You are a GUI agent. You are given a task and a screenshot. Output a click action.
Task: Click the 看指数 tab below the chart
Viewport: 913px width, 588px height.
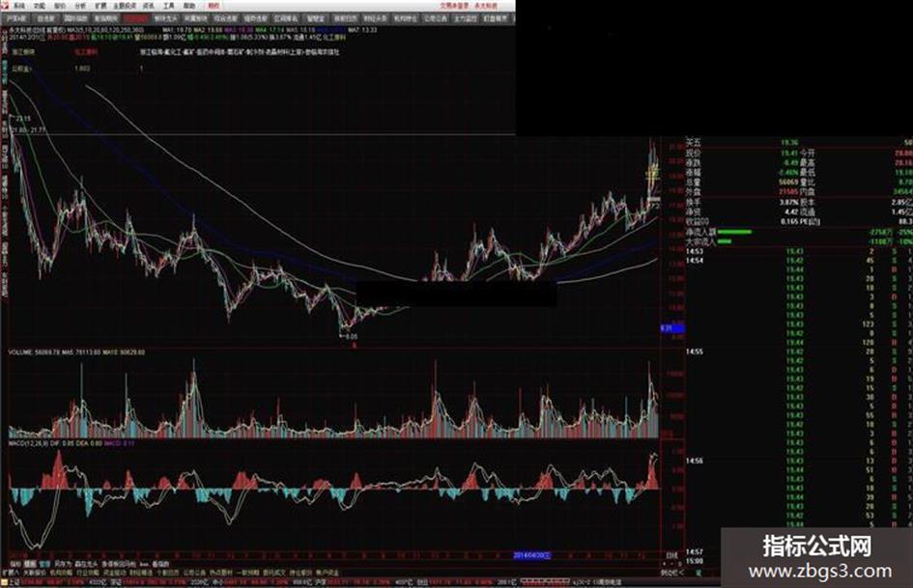pos(160,564)
